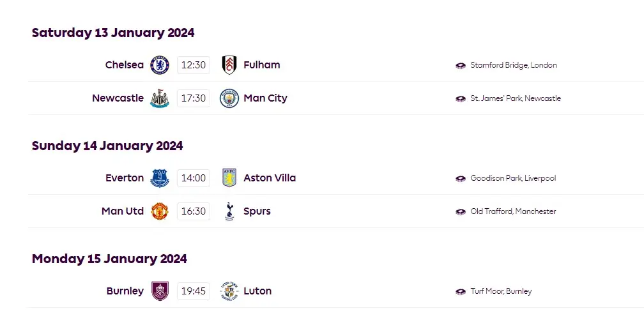
Task: Open the 12:30 Chelsea kickoff time
Action: (194, 65)
